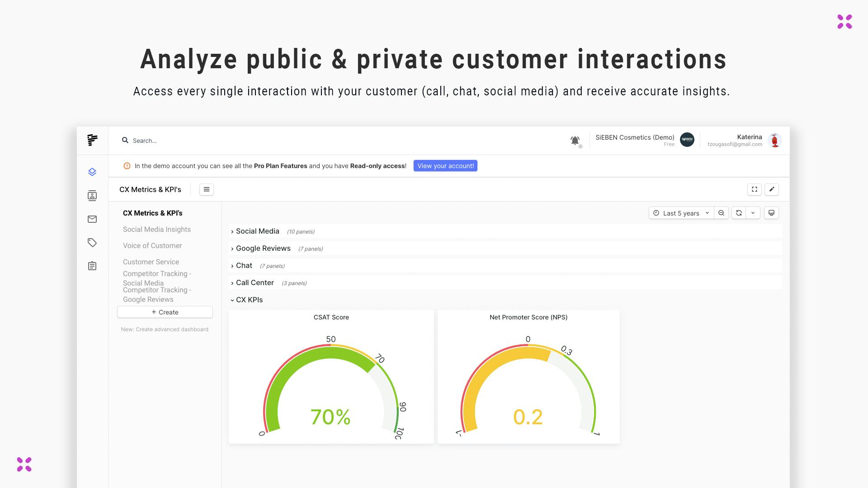This screenshot has width=868, height=488.
Task: Open the auto-refresh interval dropdown chevron
Action: [753, 212]
